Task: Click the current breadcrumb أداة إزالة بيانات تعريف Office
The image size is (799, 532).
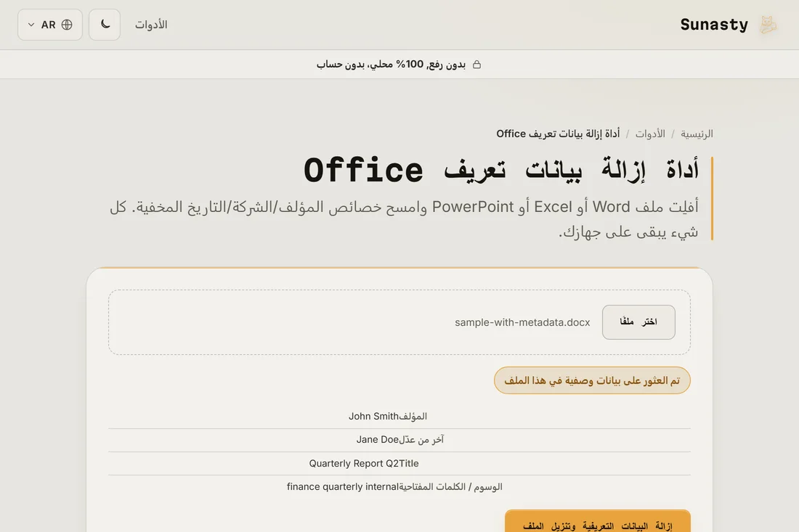Action: pyautogui.click(x=558, y=134)
